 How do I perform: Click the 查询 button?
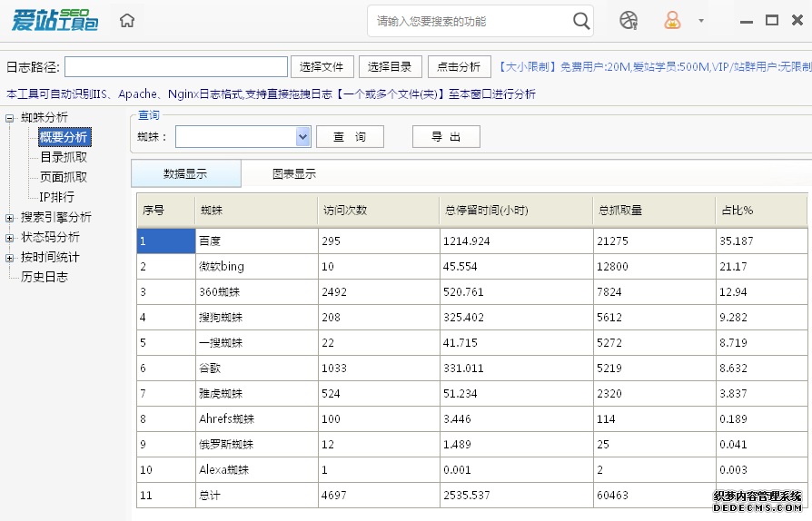coord(350,136)
